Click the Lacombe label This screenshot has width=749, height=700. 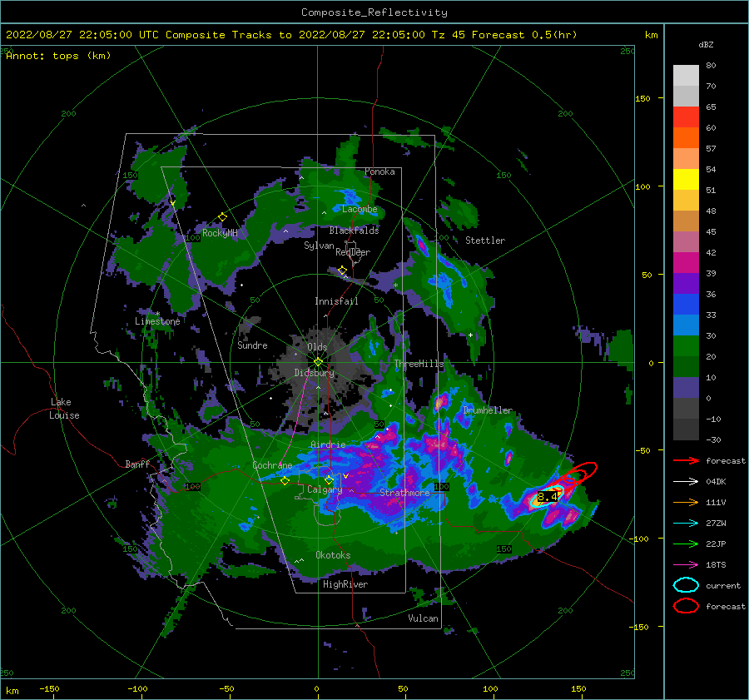(360, 209)
